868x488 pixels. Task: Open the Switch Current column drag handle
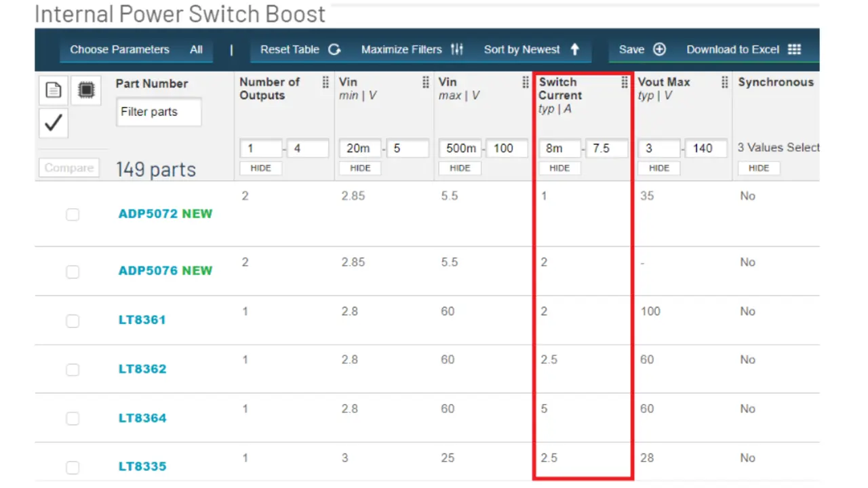[625, 83]
